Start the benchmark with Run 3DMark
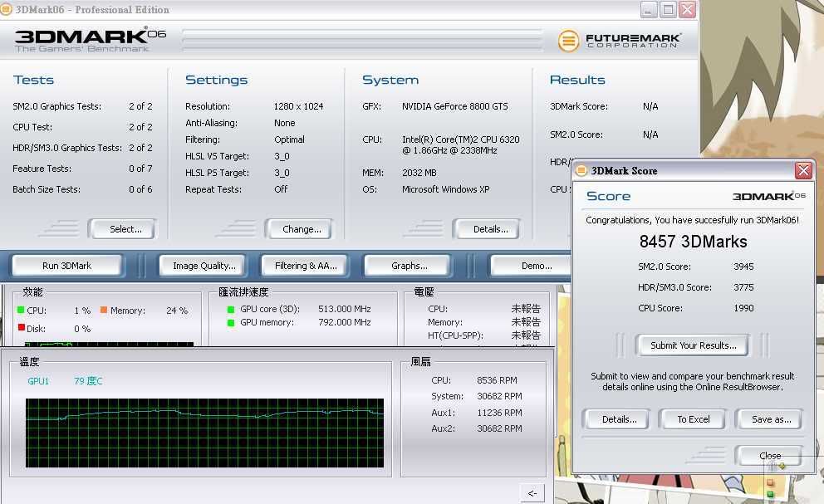The width and height of the screenshot is (824, 504). pos(66,266)
